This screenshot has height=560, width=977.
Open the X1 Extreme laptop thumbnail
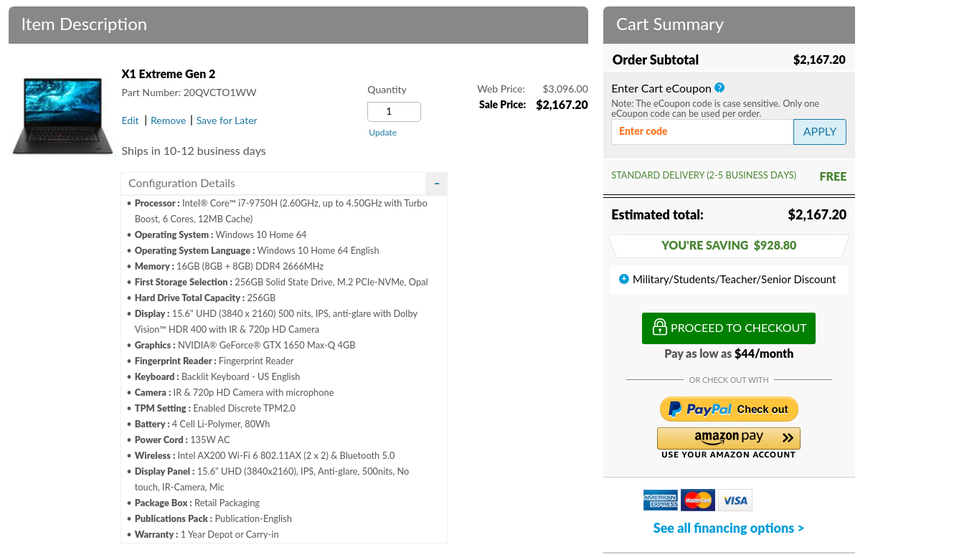(62, 115)
